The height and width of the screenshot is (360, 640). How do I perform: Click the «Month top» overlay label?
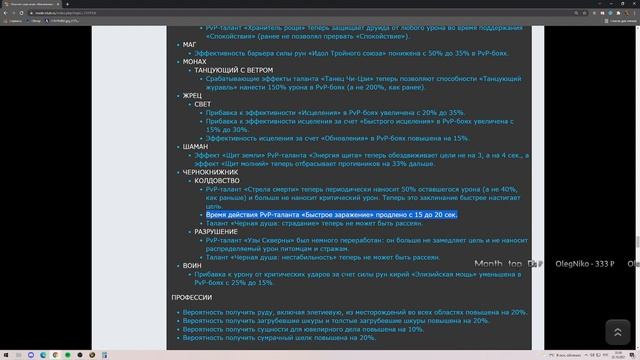point(498,264)
